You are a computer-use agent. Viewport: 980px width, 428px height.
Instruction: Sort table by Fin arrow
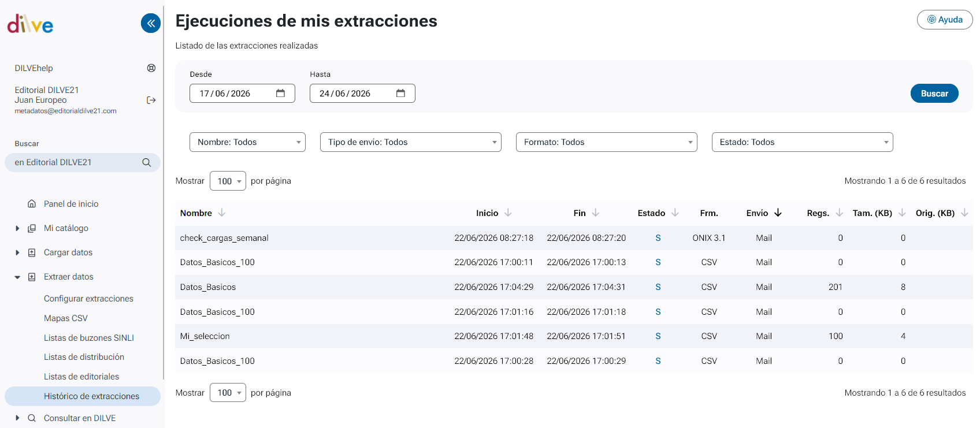[x=596, y=213]
